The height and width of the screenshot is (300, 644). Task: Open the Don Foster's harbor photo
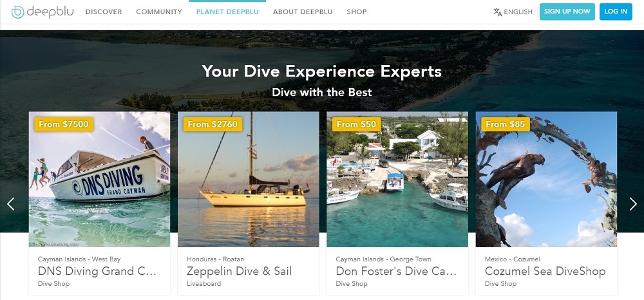(397, 180)
